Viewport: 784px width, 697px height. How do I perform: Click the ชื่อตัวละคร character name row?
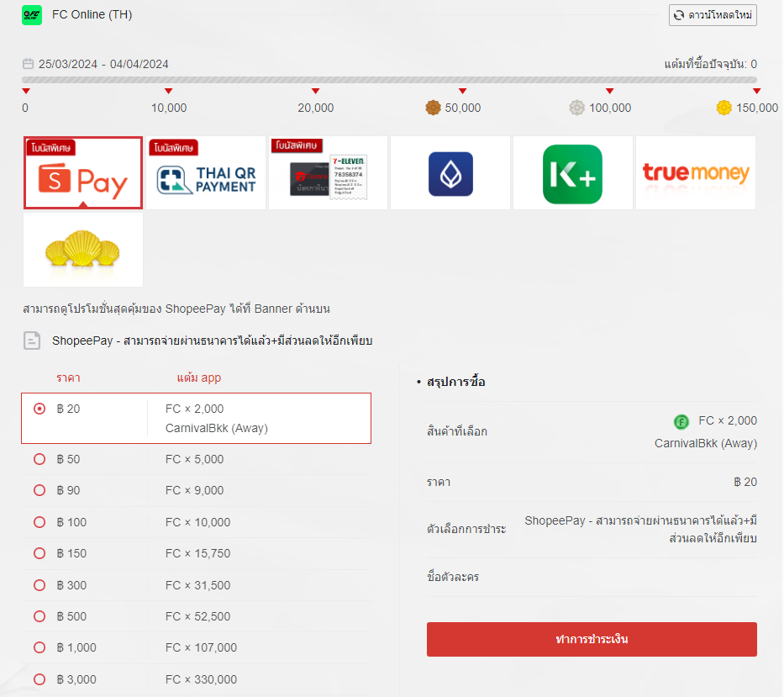point(592,577)
